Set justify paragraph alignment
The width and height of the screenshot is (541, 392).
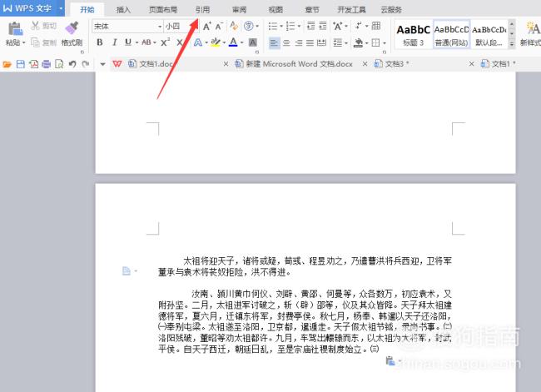click(310, 42)
